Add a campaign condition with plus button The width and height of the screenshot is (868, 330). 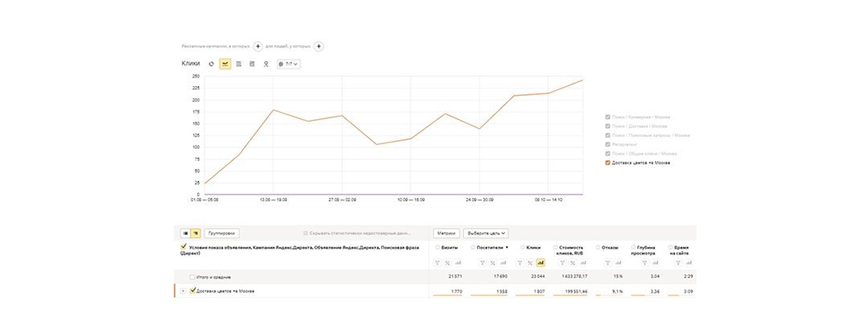click(x=257, y=47)
